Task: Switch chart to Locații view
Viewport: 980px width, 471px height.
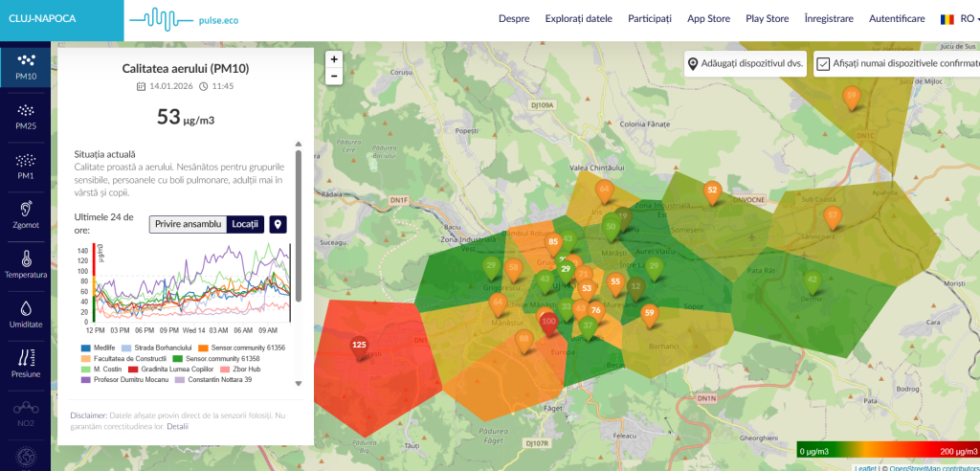Action: coord(245,224)
